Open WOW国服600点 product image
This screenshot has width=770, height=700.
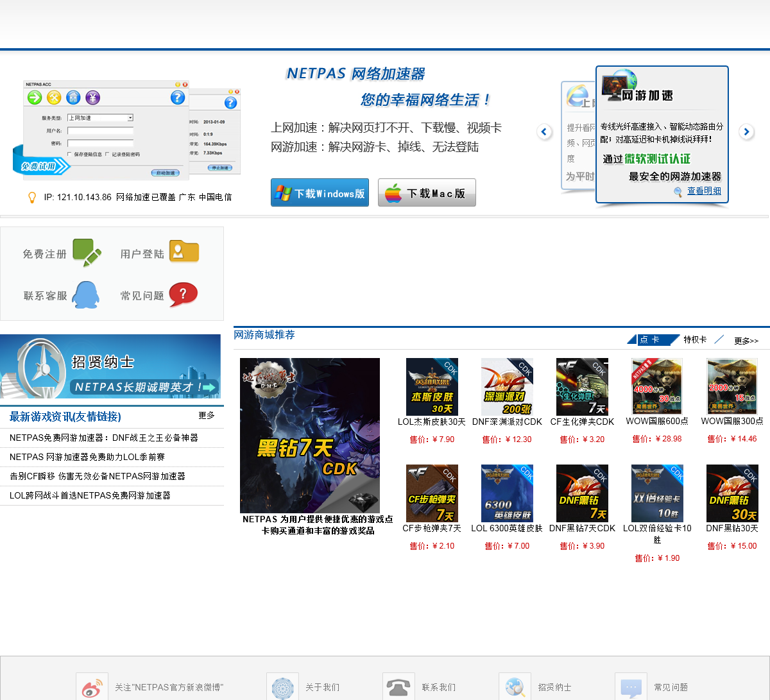tap(657, 387)
